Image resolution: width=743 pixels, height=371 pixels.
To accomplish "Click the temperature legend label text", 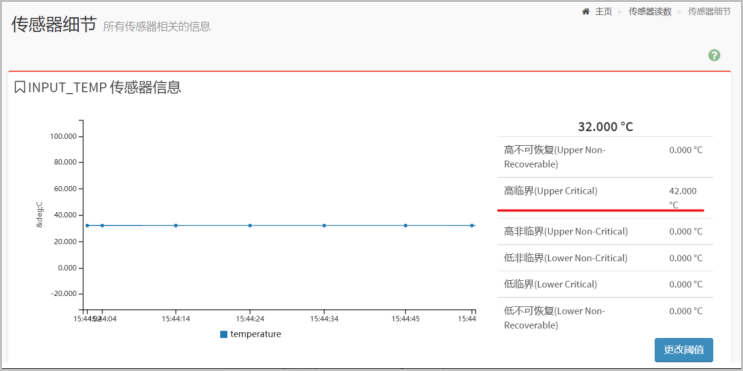I will [255, 334].
